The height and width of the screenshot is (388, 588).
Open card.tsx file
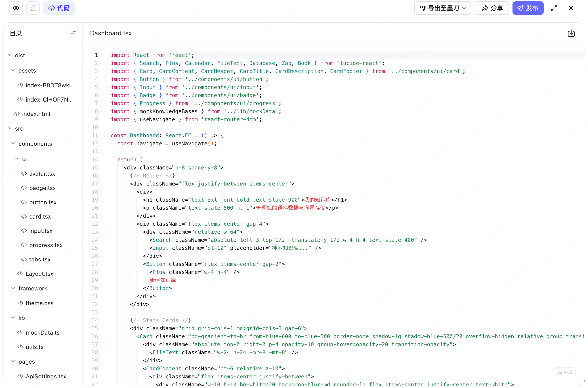coord(36,217)
